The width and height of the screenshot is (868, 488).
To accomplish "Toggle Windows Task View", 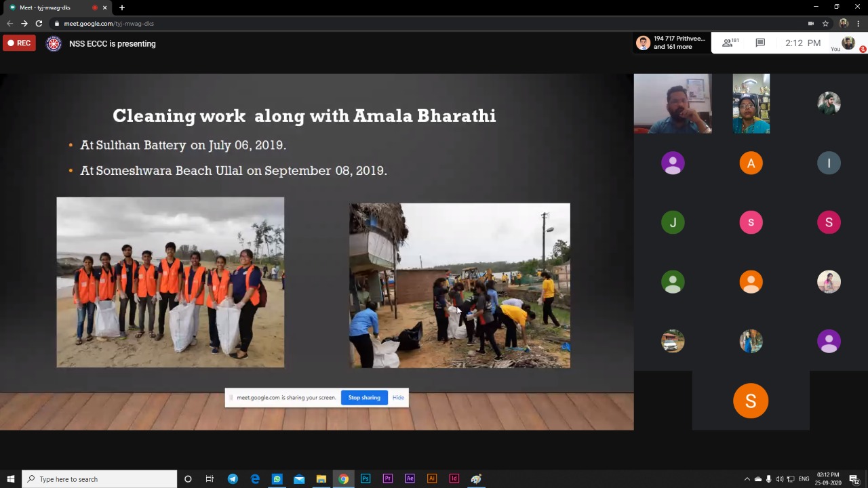I will pos(210,479).
